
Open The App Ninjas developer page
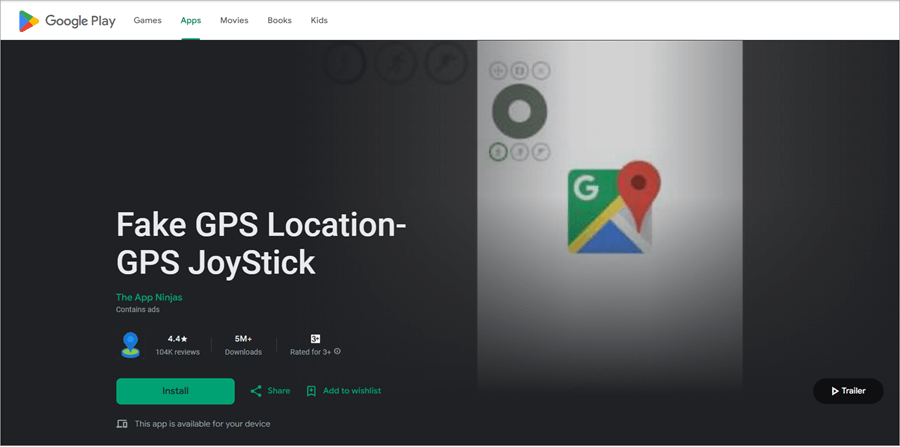(149, 297)
